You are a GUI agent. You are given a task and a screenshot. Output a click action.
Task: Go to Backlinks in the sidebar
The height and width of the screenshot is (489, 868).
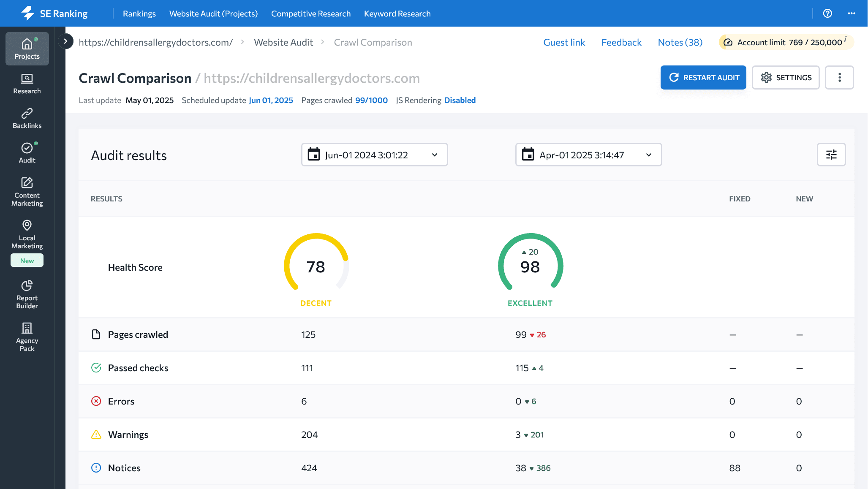(27, 118)
